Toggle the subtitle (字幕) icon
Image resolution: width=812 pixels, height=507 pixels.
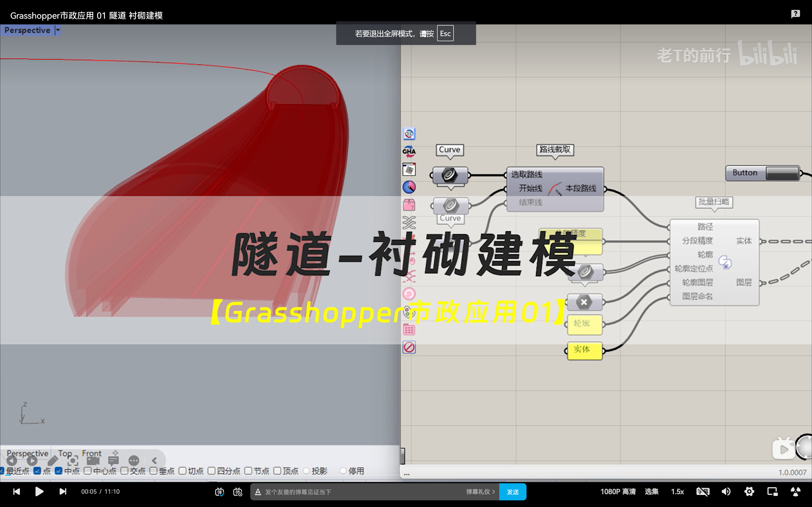coord(703,491)
